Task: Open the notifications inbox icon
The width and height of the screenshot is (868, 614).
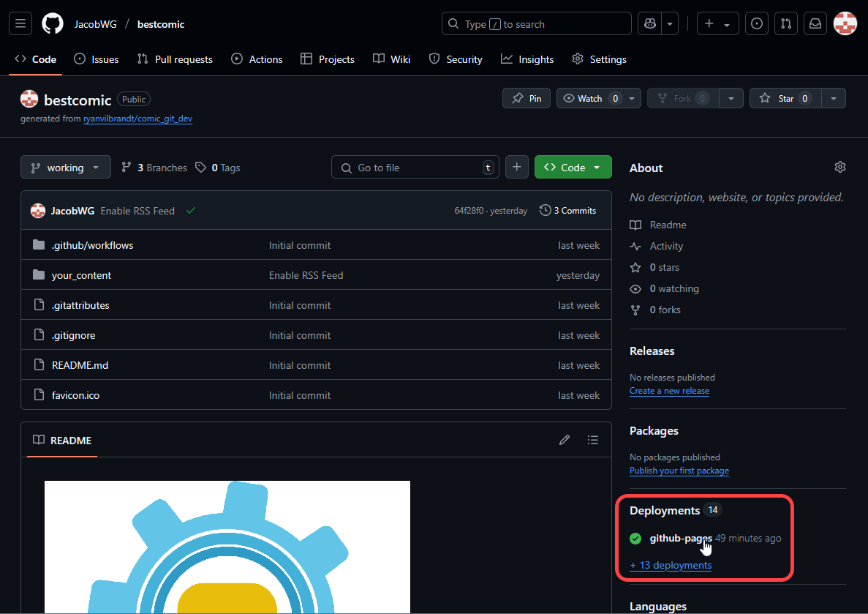Action: tap(815, 24)
